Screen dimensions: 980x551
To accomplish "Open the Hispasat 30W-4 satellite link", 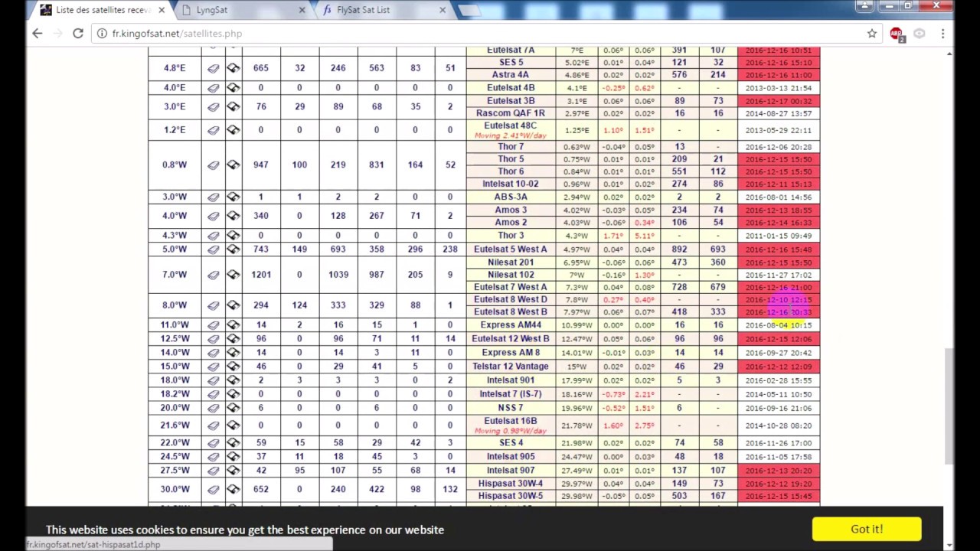I will 511,484.
